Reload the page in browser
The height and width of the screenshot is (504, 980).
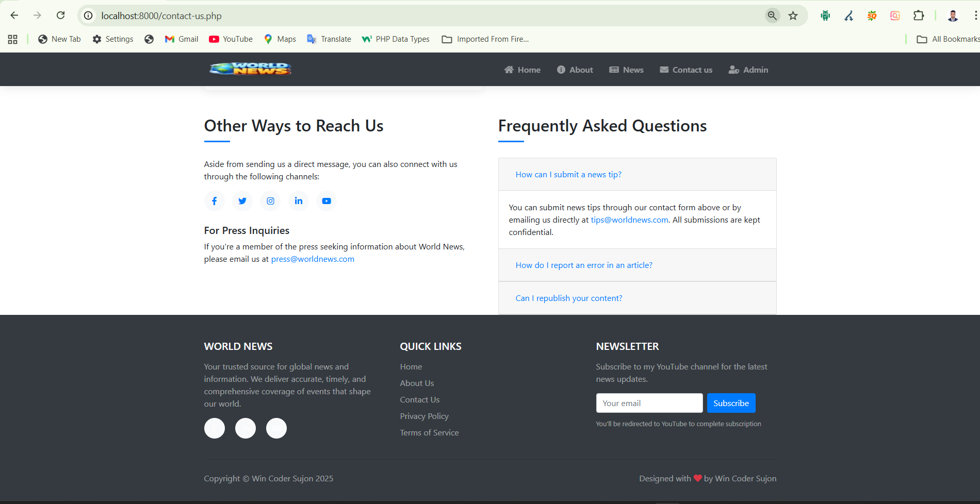61,15
